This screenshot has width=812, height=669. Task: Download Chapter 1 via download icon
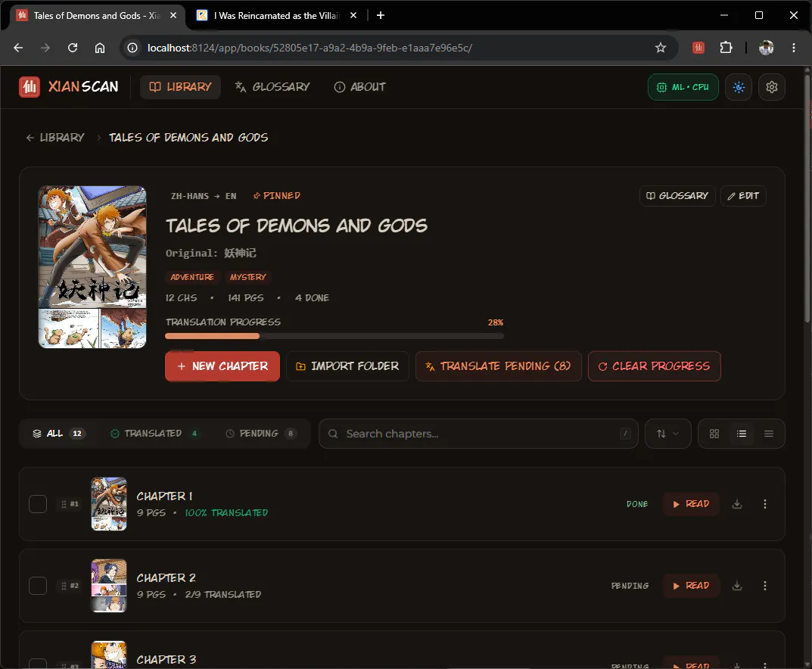737,504
